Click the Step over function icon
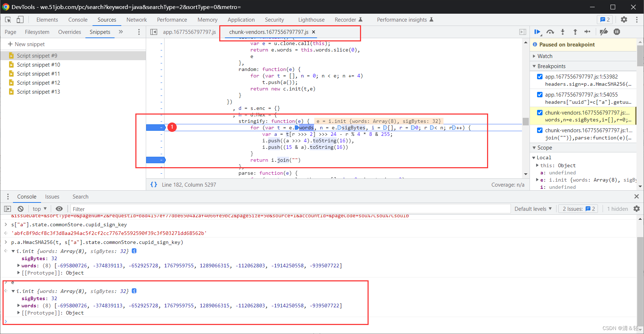Viewport: 644px width, 334px height. coord(550,32)
